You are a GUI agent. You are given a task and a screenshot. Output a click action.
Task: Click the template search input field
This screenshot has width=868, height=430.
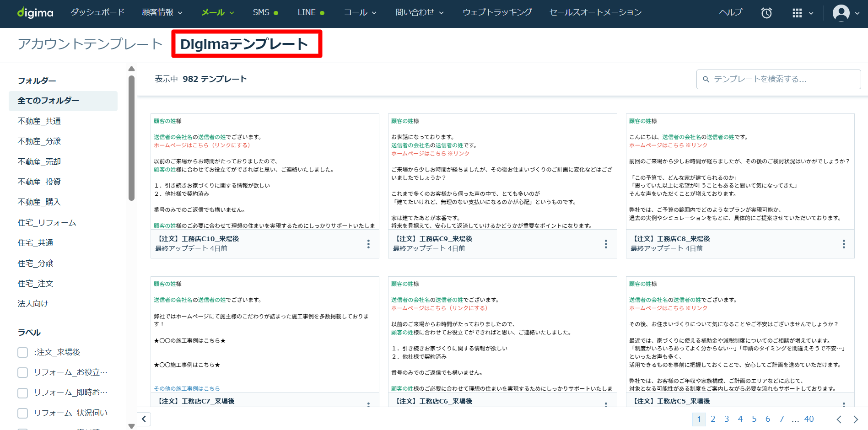point(779,79)
